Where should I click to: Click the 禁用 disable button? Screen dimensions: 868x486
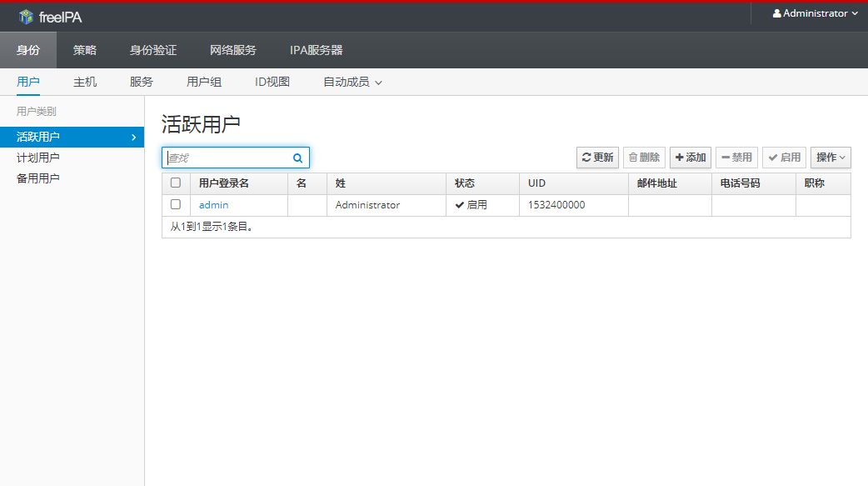736,158
